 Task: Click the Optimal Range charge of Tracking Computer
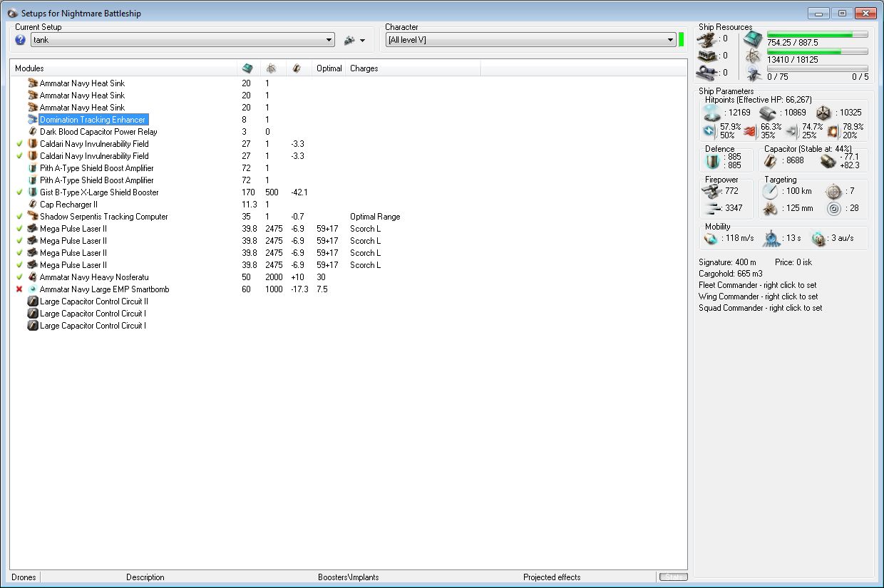(x=375, y=217)
